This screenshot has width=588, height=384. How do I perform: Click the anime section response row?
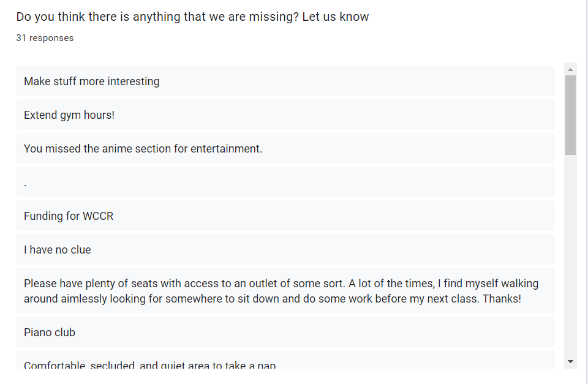pos(285,148)
